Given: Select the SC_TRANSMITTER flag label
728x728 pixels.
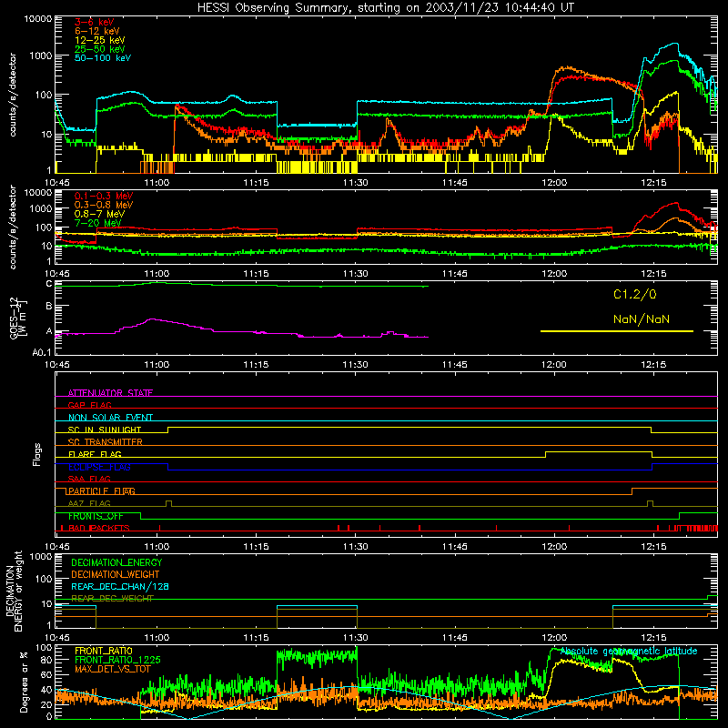Looking at the screenshot, I should click(x=106, y=442).
